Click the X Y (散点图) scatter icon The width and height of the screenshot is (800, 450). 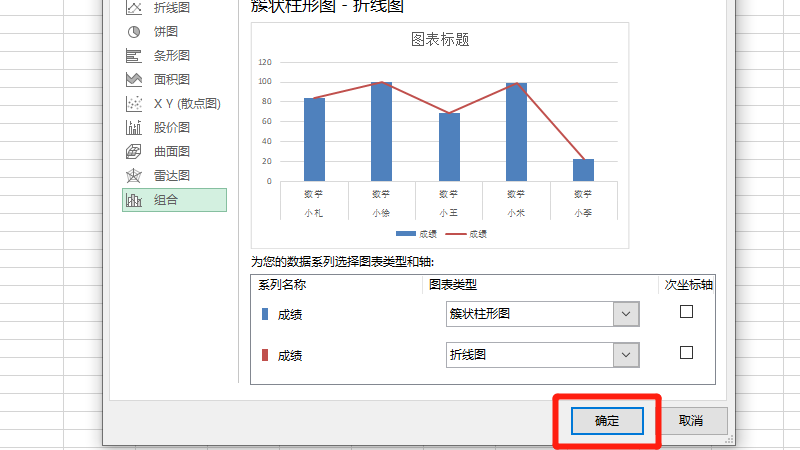pyautogui.click(x=133, y=104)
